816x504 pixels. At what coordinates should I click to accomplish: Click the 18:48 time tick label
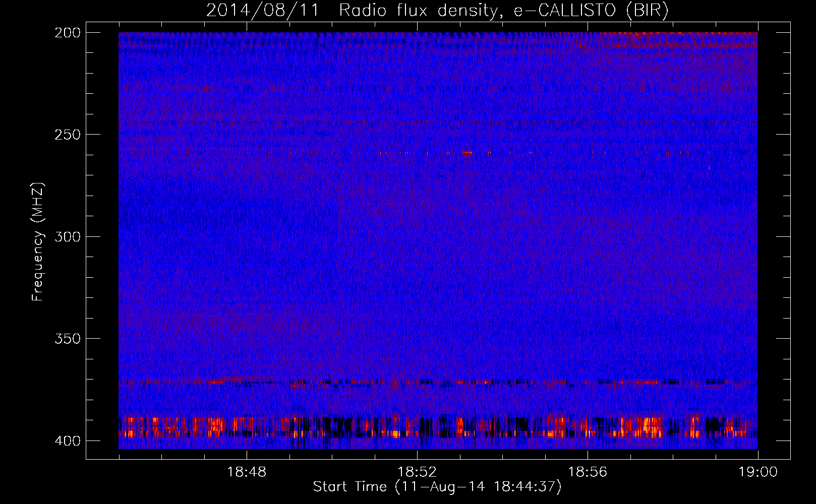click(247, 472)
